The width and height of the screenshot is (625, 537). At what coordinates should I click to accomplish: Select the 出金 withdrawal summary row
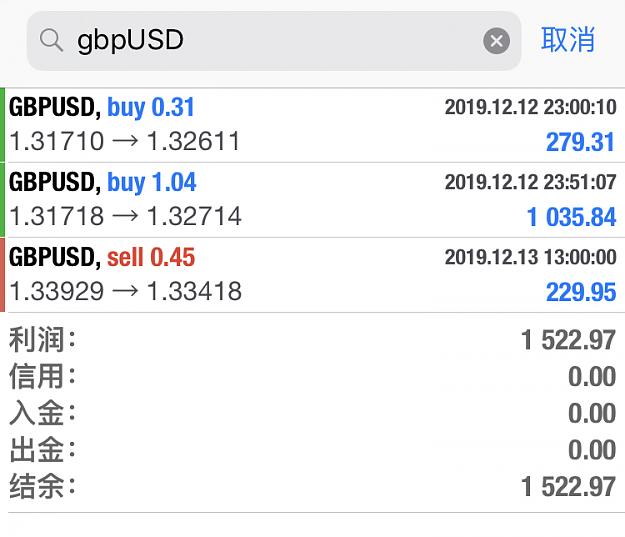pos(312,450)
